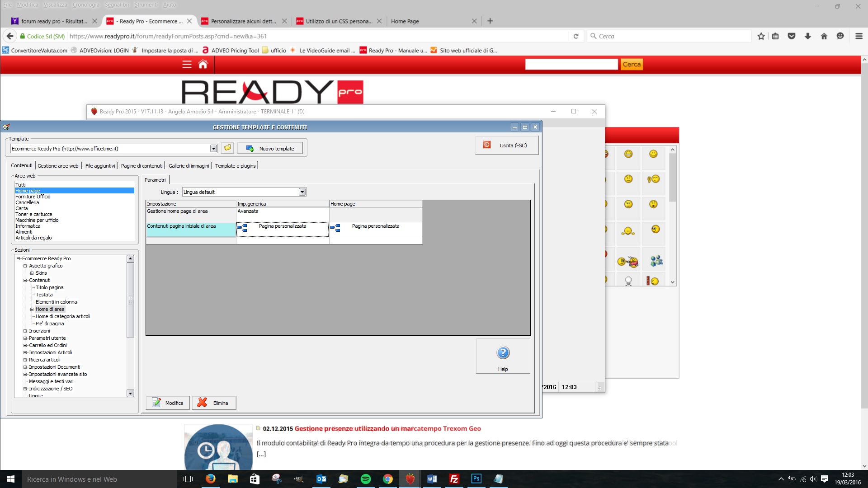The height and width of the screenshot is (488, 868).
Task: Switch to Gallerie di immagini tab
Action: click(x=189, y=166)
